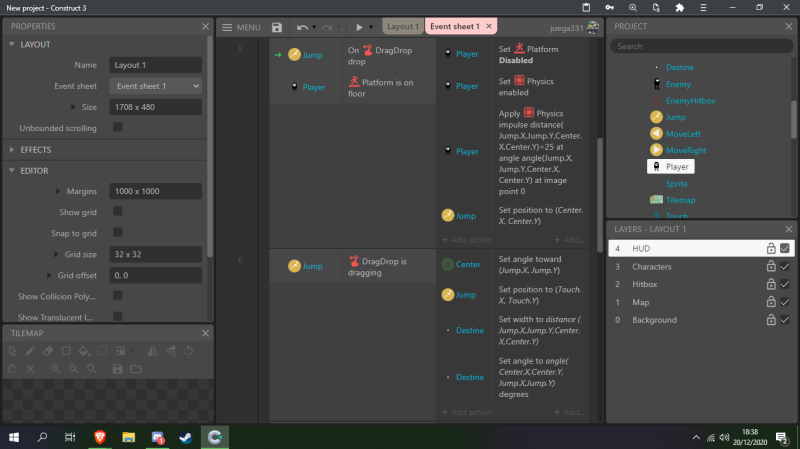Select the Tilemap object in Project
The height and width of the screenshot is (449, 800).
tap(681, 200)
